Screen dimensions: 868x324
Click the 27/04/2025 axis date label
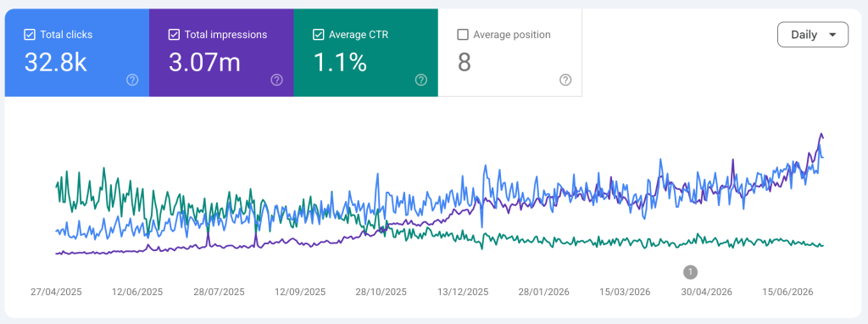(56, 292)
